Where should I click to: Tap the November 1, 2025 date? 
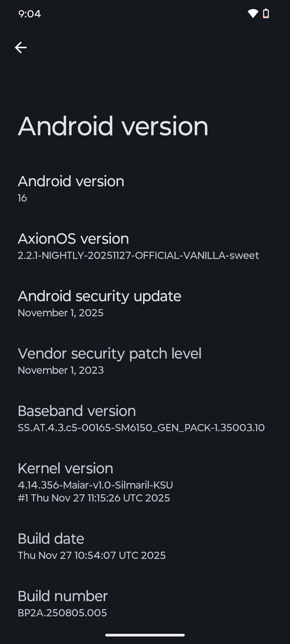tap(60, 313)
